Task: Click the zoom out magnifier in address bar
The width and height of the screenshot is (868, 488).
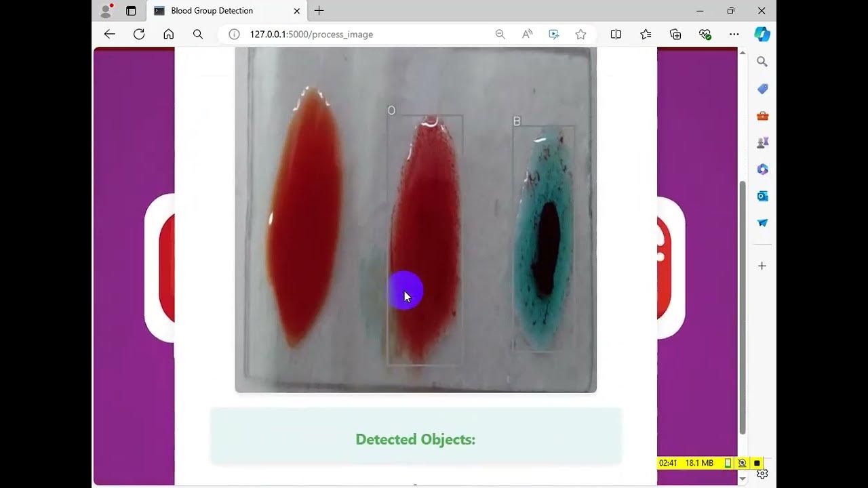Action: tap(500, 34)
